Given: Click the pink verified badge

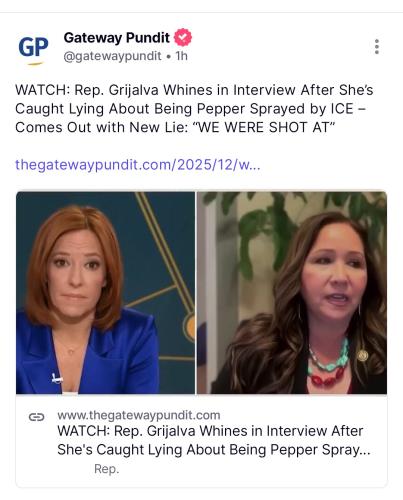Looking at the screenshot, I should click(183, 37).
